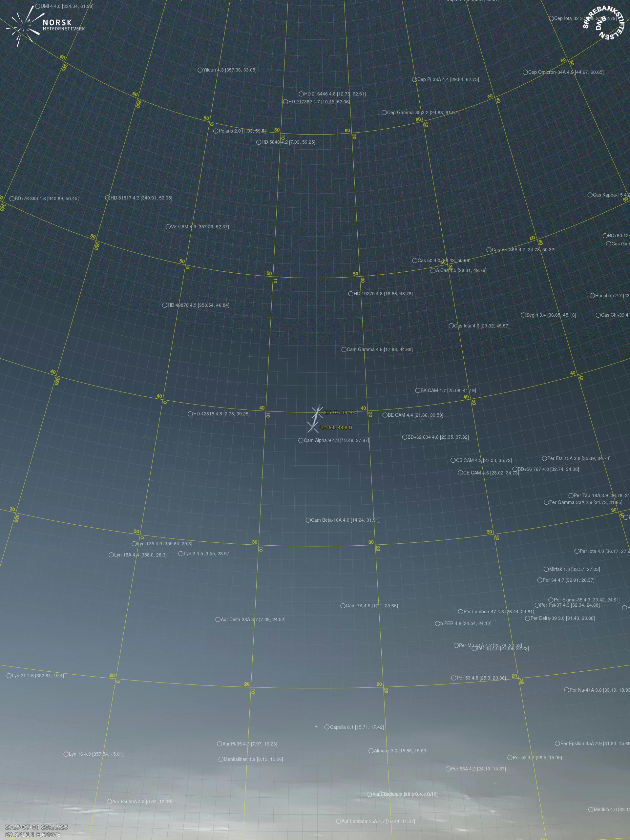Click the coordinates 59.8511N 8.6557E
Image resolution: width=630 pixels, height=840 pixels.
tap(33, 835)
